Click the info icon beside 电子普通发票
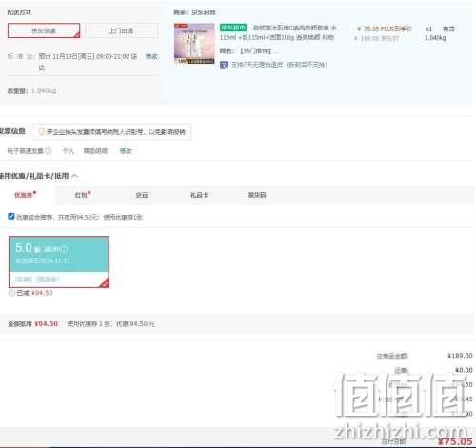This screenshot has width=476, height=448. [49, 151]
